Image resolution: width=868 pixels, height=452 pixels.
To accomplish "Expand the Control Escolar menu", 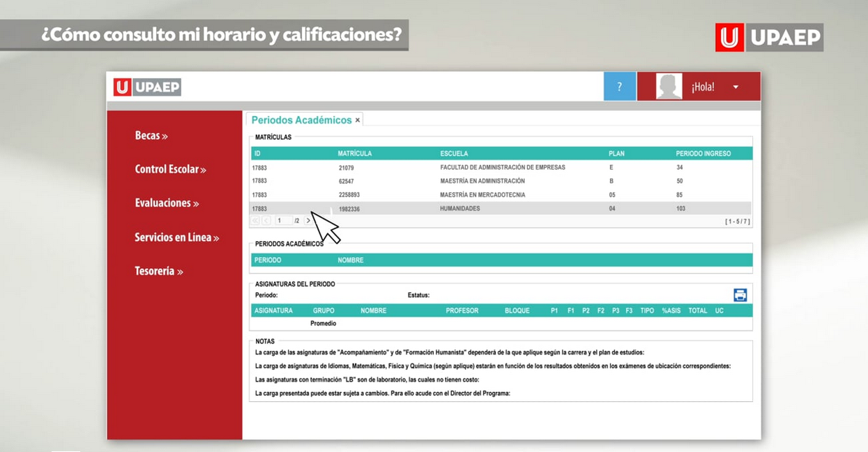I will [170, 169].
